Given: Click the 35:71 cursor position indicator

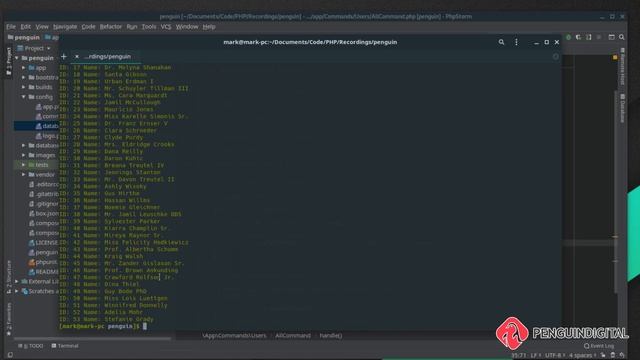Looking at the screenshot, I should (x=519, y=355).
